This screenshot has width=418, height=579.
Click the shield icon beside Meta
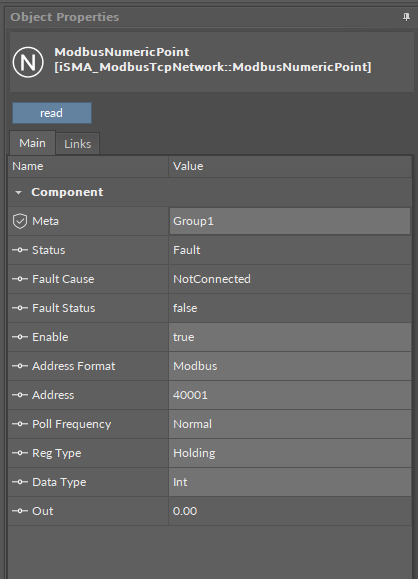point(20,221)
